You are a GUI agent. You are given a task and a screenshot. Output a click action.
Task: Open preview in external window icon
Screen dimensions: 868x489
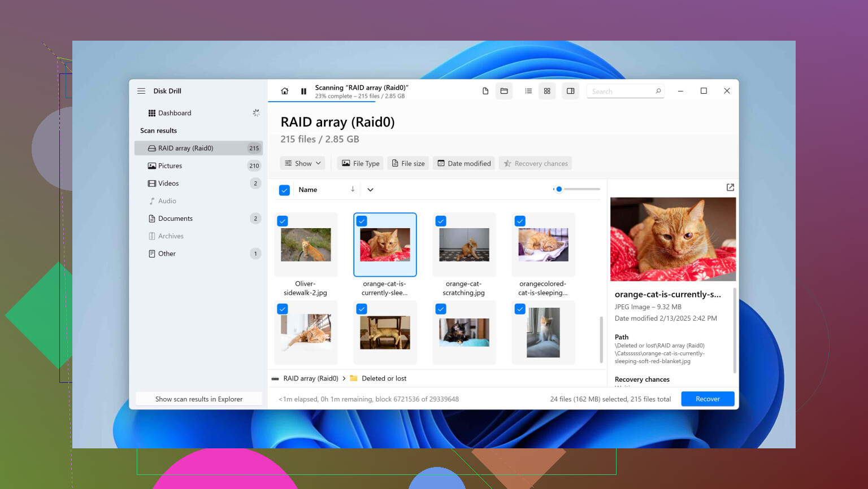pyautogui.click(x=730, y=187)
